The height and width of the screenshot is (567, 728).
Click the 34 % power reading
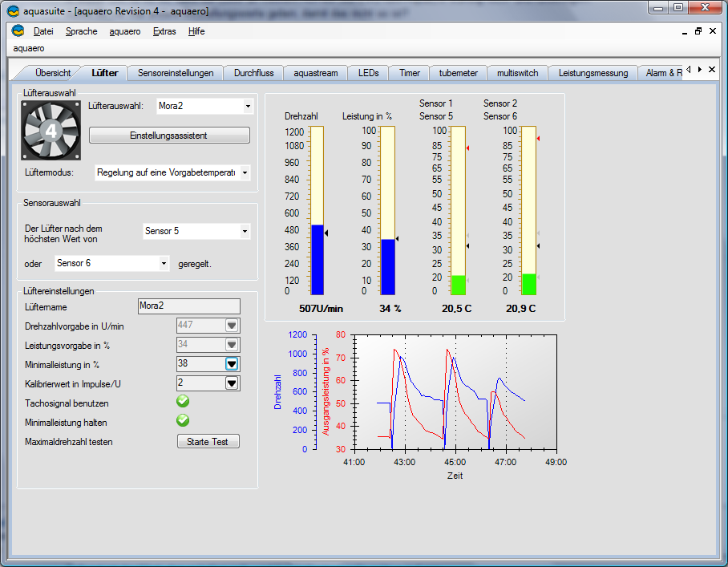coord(390,308)
